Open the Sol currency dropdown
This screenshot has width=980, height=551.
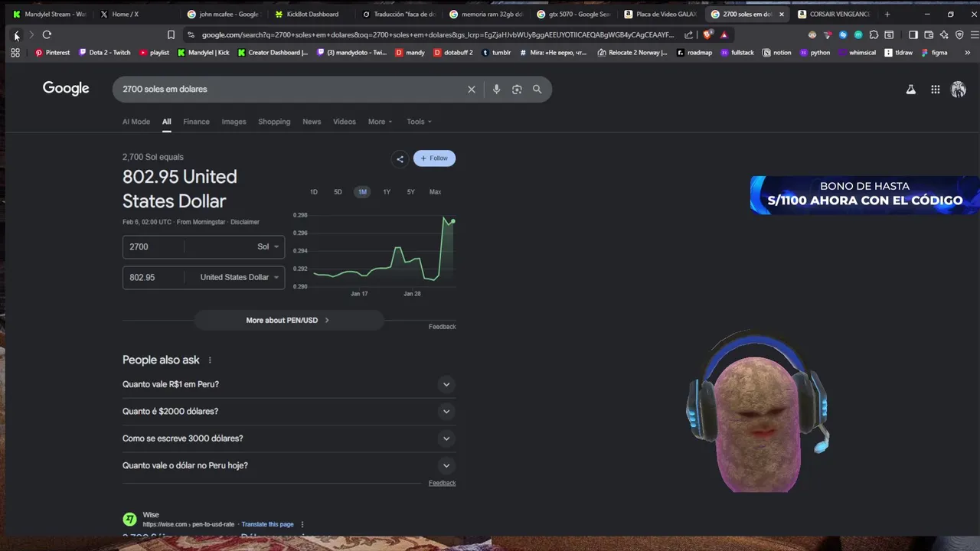coord(268,246)
